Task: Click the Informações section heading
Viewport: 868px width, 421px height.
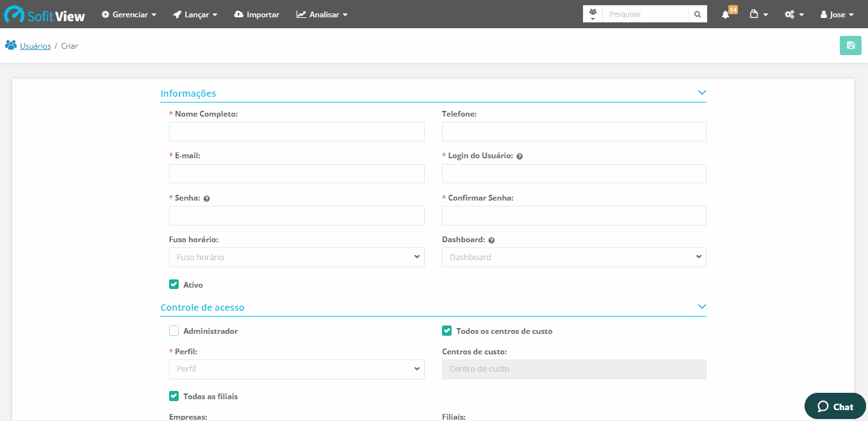Action: click(188, 94)
